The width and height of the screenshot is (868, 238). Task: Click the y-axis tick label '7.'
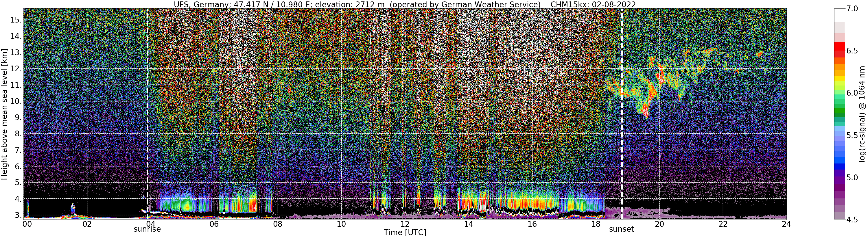coord(18,150)
